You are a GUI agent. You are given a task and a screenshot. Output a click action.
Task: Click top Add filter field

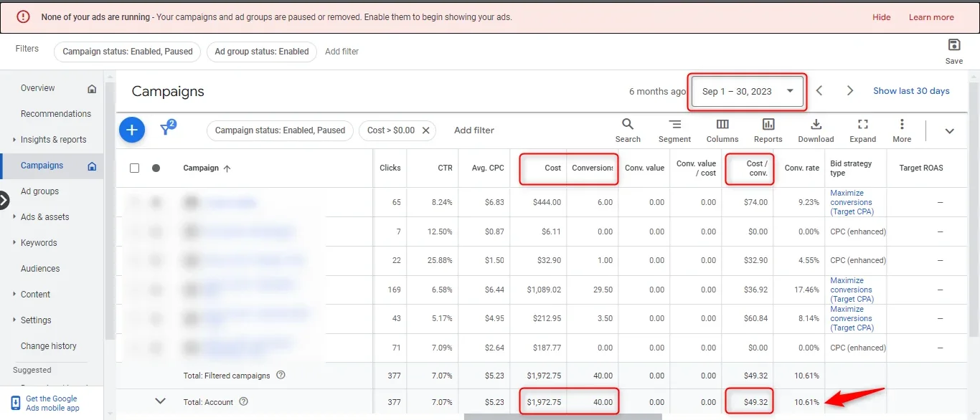[x=341, y=52]
